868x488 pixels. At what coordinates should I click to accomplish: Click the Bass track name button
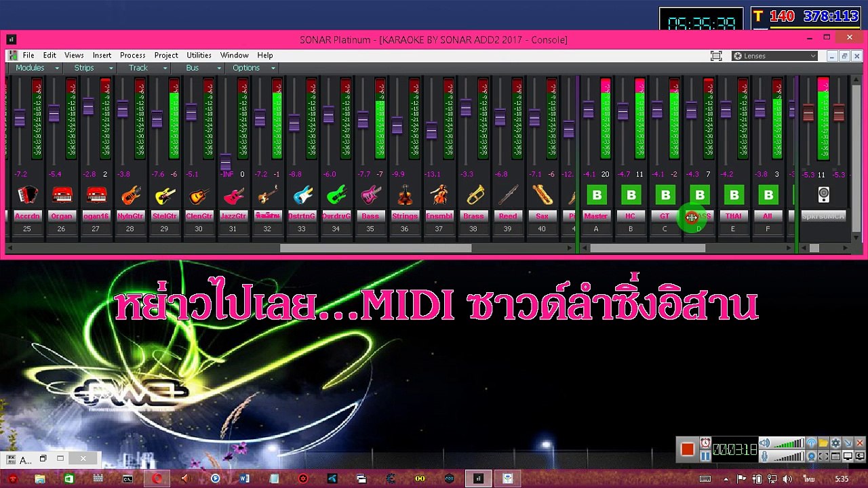[x=370, y=216]
